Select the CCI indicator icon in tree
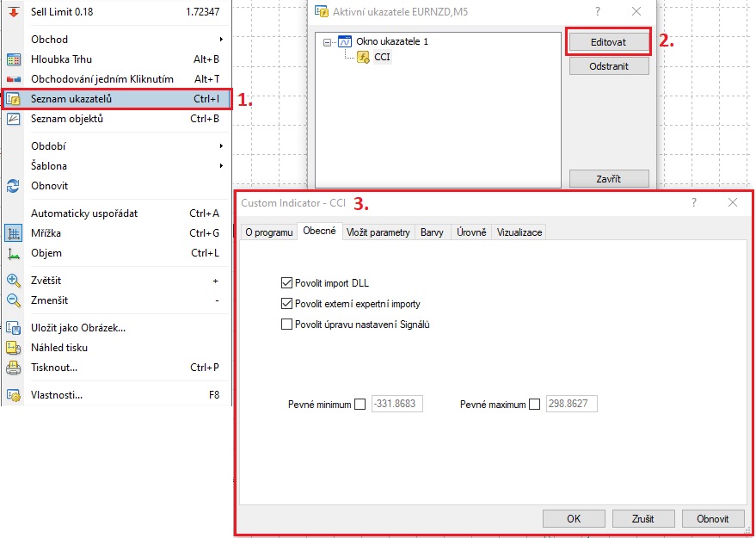The image size is (756, 538). tap(363, 58)
